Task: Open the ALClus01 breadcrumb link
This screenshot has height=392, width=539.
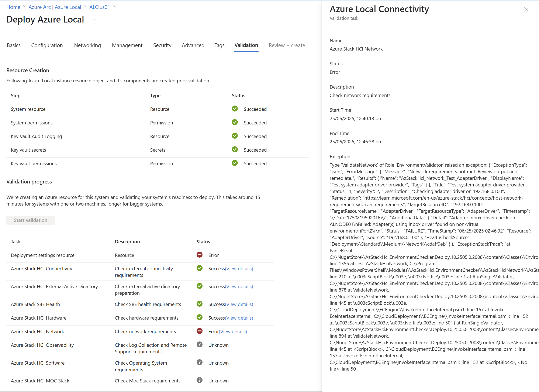Action: (x=100, y=7)
